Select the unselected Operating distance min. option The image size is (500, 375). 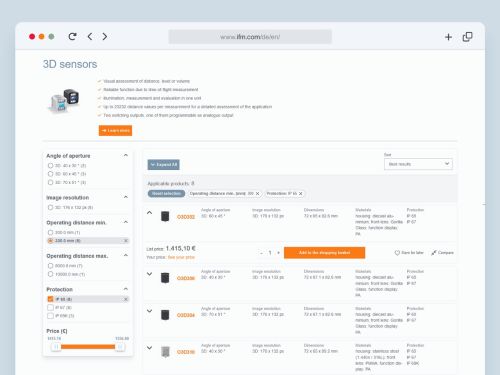[x=50, y=232]
